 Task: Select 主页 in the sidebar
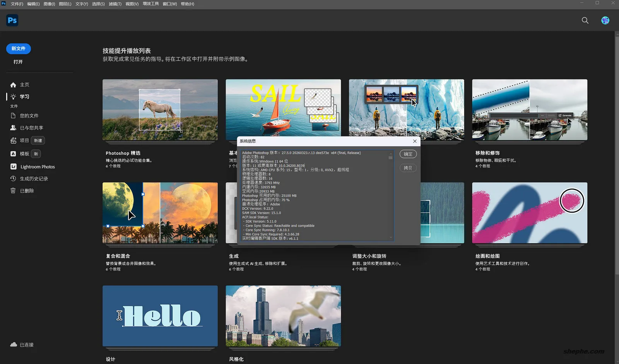tap(25, 84)
